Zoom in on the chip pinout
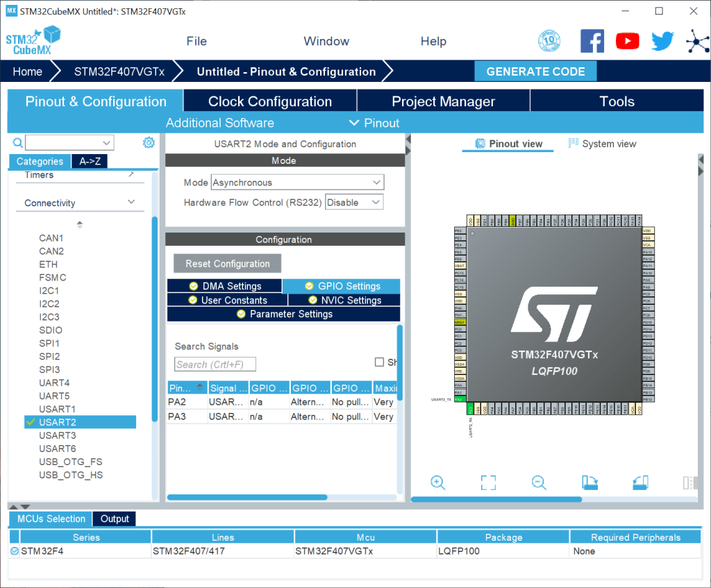 [x=437, y=482]
